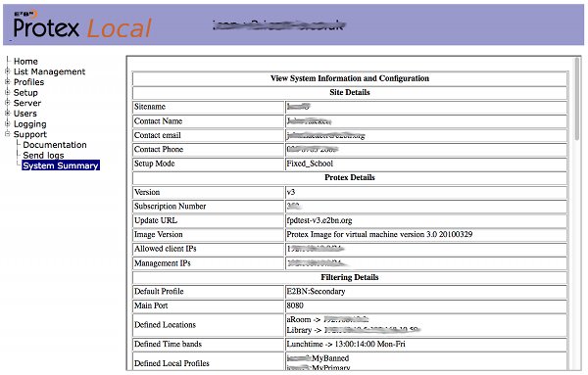Select Users in navigation tree

coord(25,114)
